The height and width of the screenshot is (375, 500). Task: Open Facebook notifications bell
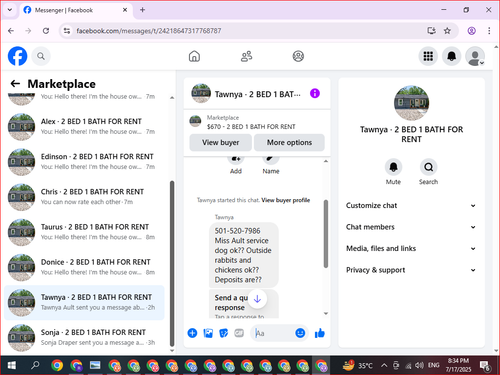tap(451, 56)
